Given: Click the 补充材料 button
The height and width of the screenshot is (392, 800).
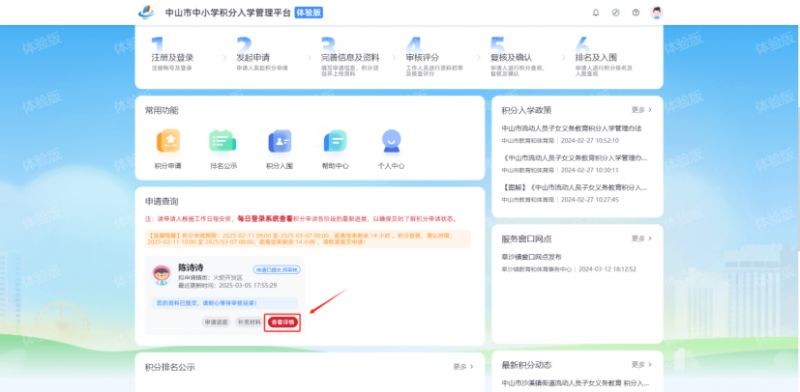Looking at the screenshot, I should tap(249, 322).
